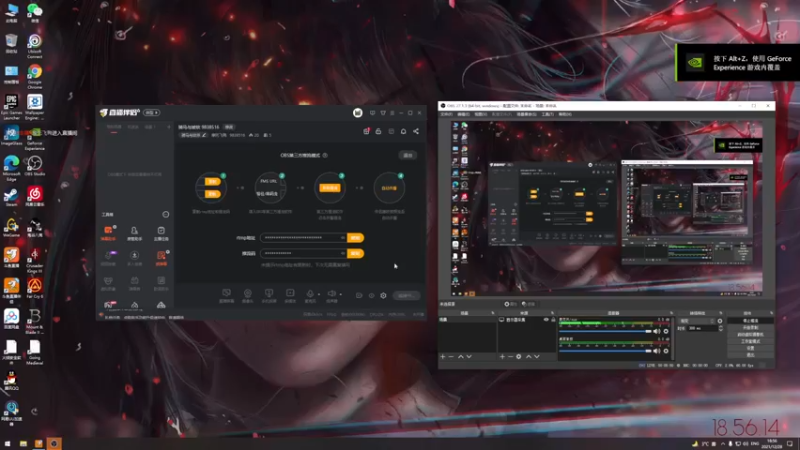This screenshot has width=800, height=450.
Task: Open 桌面音频 mixer gear in OBS
Action: tap(666, 351)
